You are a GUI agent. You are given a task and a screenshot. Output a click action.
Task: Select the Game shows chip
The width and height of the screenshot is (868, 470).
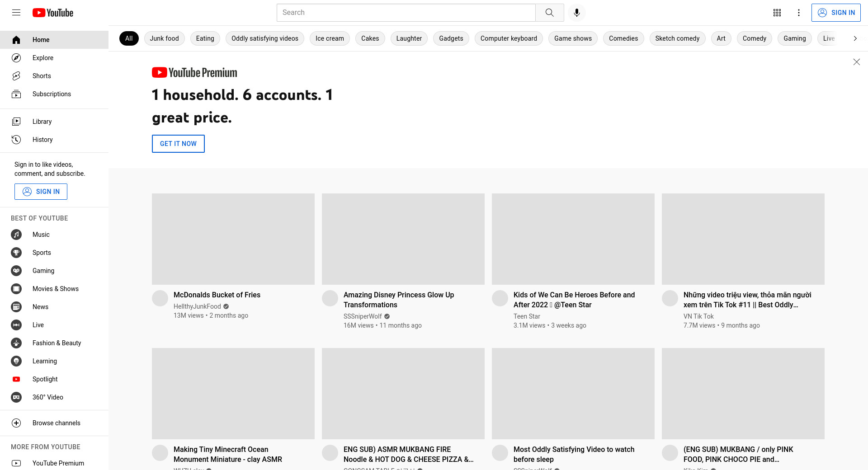coord(573,38)
